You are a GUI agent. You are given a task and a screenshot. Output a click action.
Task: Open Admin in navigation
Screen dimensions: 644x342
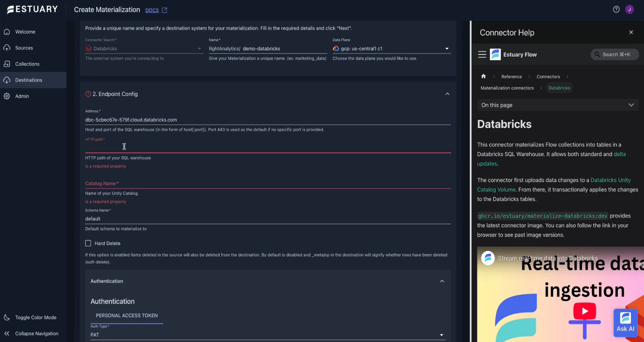coord(22,96)
